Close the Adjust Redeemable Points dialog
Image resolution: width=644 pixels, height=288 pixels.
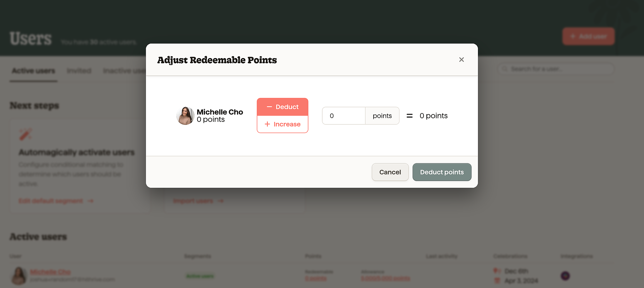tap(461, 60)
